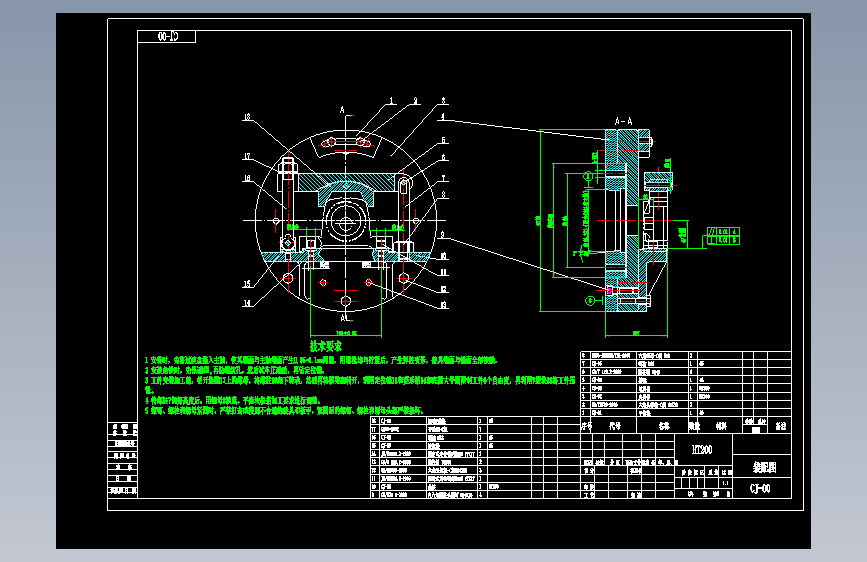Select the 序号 column header
Screen dimensions: 867x562
pos(587,426)
